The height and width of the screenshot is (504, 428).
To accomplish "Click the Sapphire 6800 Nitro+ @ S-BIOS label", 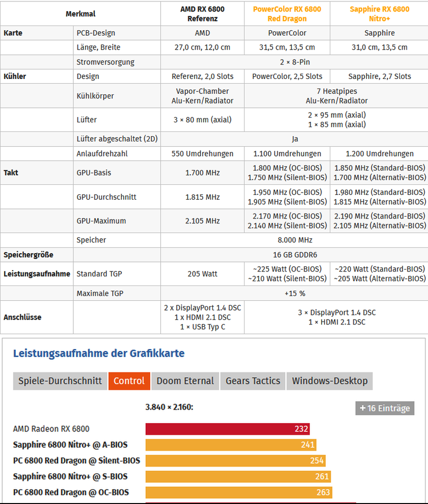I will 70,477.
